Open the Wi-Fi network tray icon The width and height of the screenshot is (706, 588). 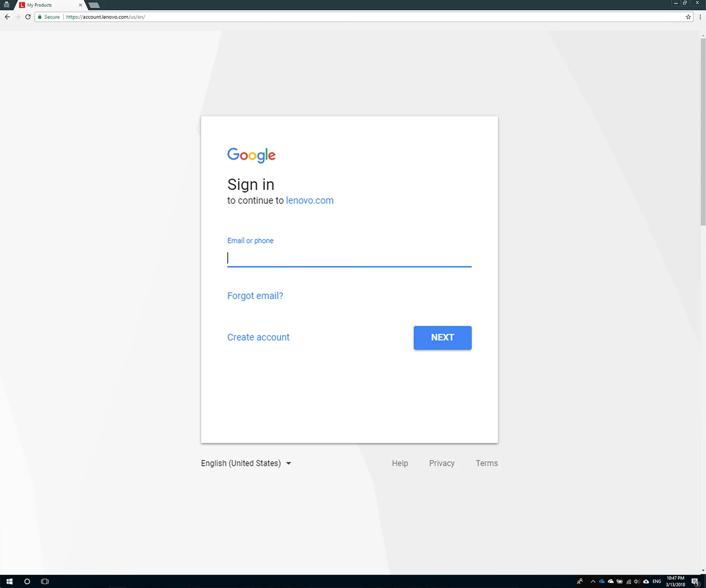[628, 581]
